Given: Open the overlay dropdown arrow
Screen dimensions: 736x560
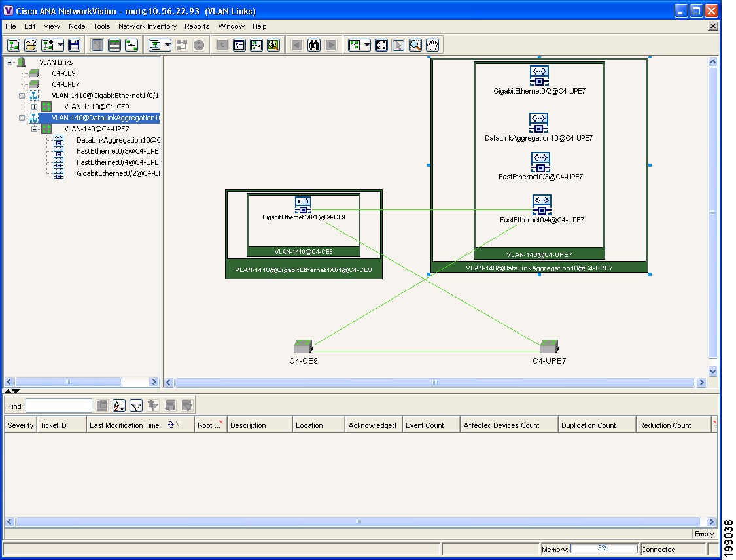Looking at the screenshot, I should click(167, 45).
